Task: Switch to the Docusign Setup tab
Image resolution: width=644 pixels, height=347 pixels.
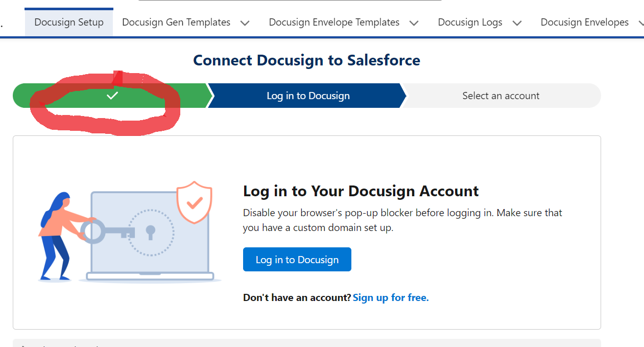Action: (68, 22)
